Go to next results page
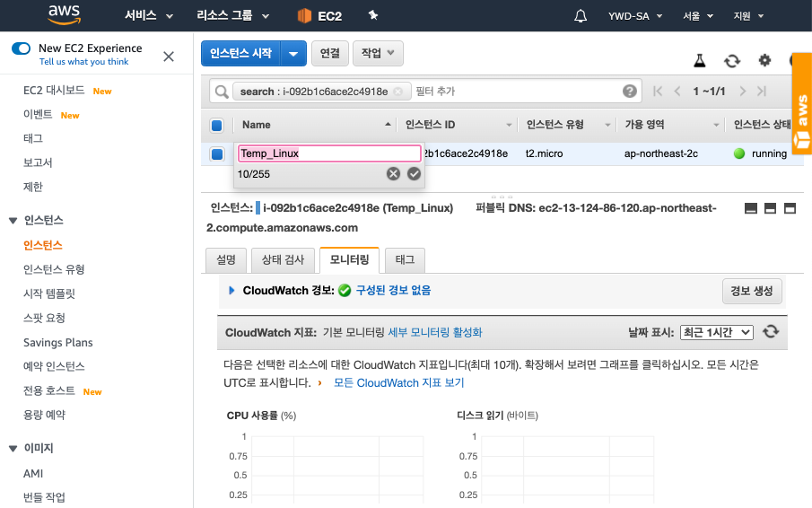 [743, 92]
